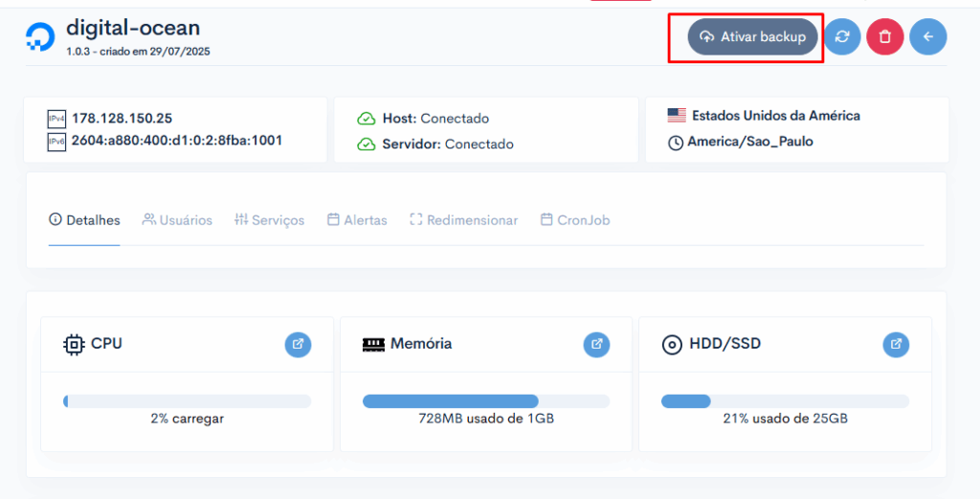Click Estados Unidos da América text
The width and height of the screenshot is (980, 499).
click(x=776, y=116)
